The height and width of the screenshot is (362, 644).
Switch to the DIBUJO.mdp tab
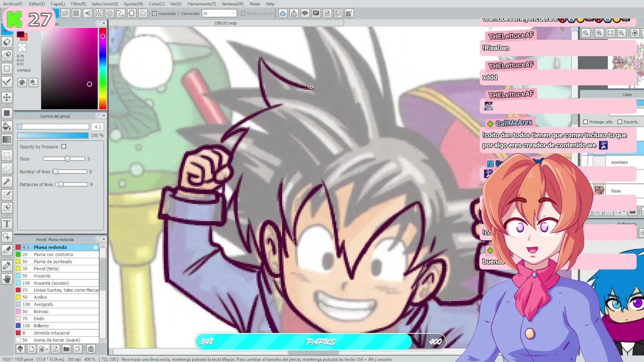[x=225, y=23]
